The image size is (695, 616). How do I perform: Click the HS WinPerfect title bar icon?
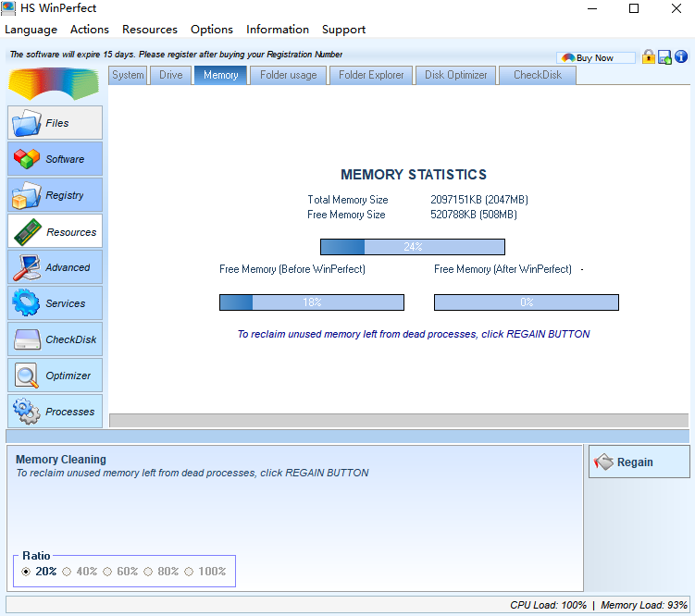tap(8, 8)
